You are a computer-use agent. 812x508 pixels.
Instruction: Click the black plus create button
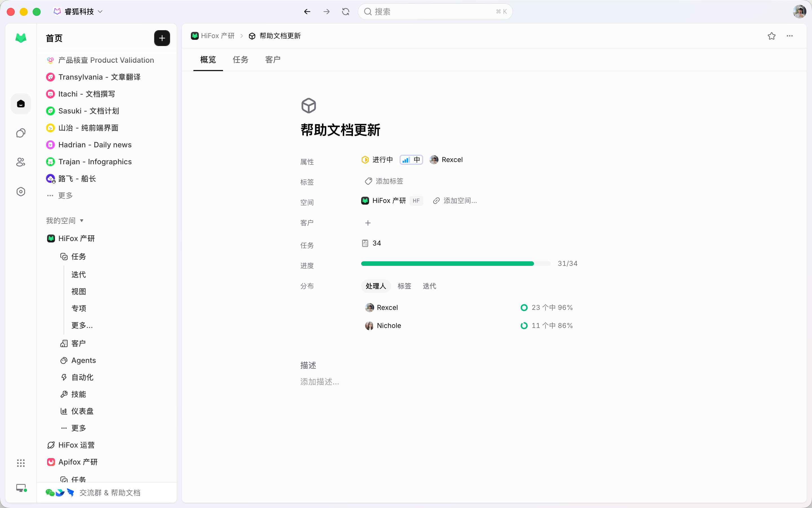pos(162,38)
